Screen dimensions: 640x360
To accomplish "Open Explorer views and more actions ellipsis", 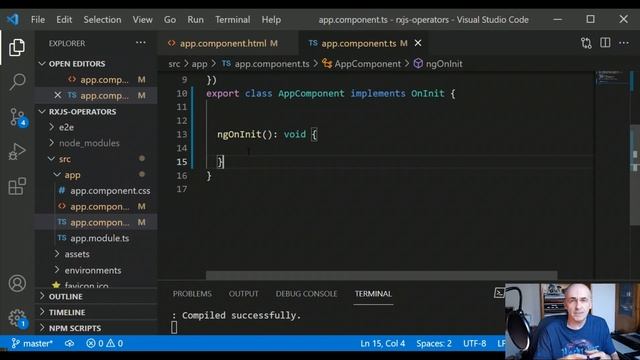I will 141,43.
